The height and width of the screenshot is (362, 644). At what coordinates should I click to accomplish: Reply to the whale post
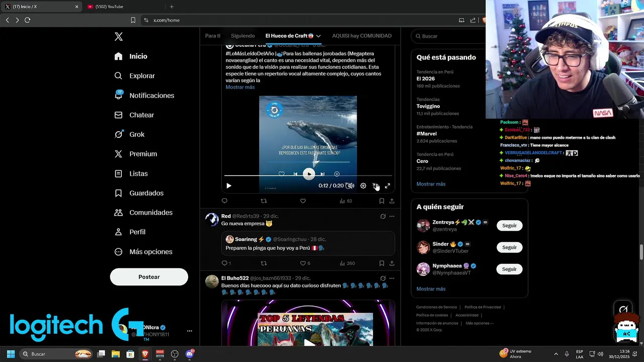tap(224, 201)
